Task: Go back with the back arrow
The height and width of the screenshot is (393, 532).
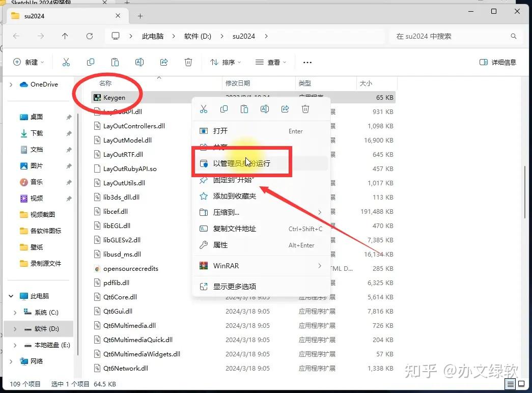Action: coord(16,36)
